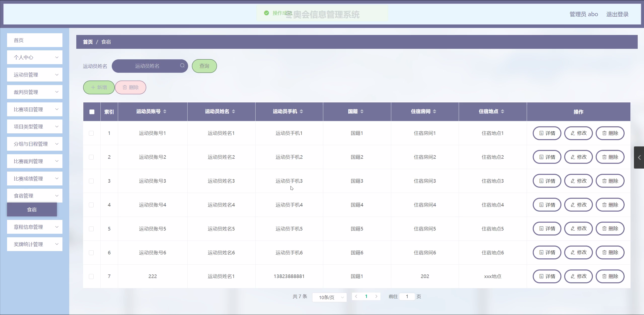
Task: Collapse the 食宿管理 sidebar menu
Action: click(35, 196)
